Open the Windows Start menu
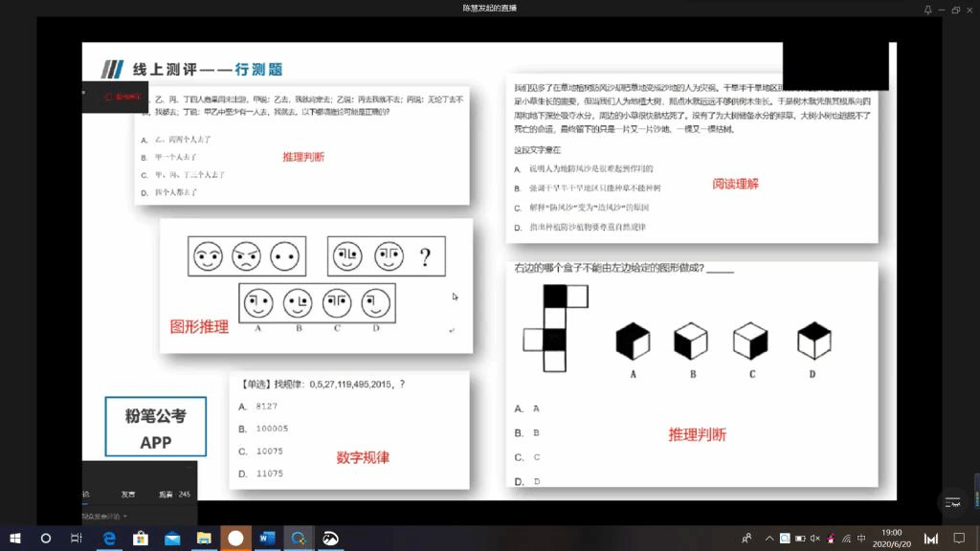The height and width of the screenshot is (551, 980). (14, 539)
